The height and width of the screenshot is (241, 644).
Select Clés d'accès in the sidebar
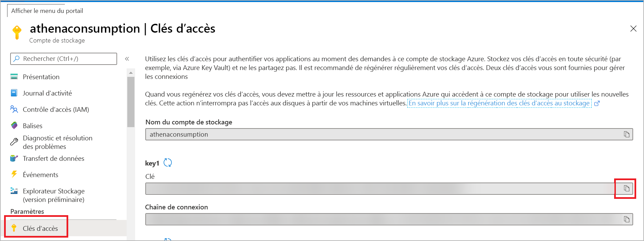tap(40, 228)
